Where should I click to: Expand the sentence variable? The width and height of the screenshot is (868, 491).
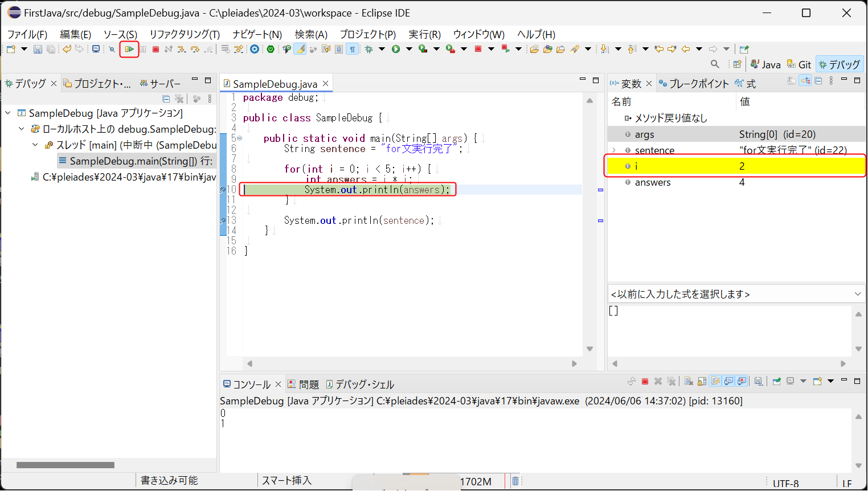click(x=614, y=150)
